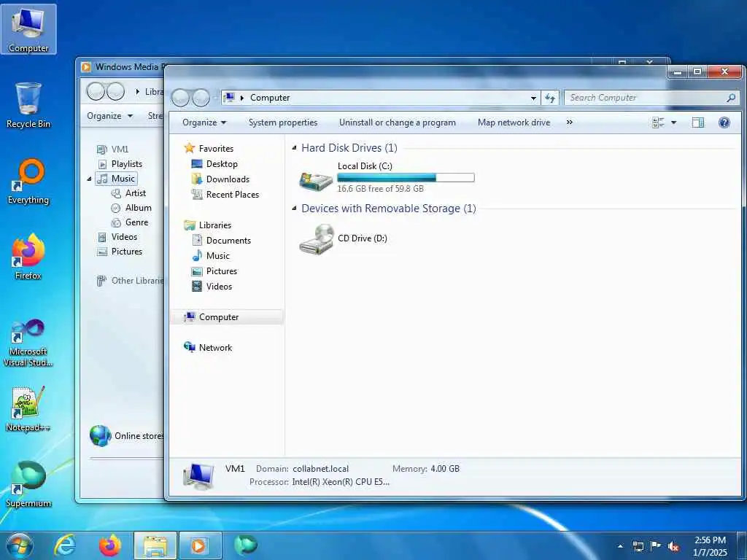This screenshot has width=747, height=560.
Task: Open Microsoft Visual Studio desktop shortcut
Action: coord(28,343)
